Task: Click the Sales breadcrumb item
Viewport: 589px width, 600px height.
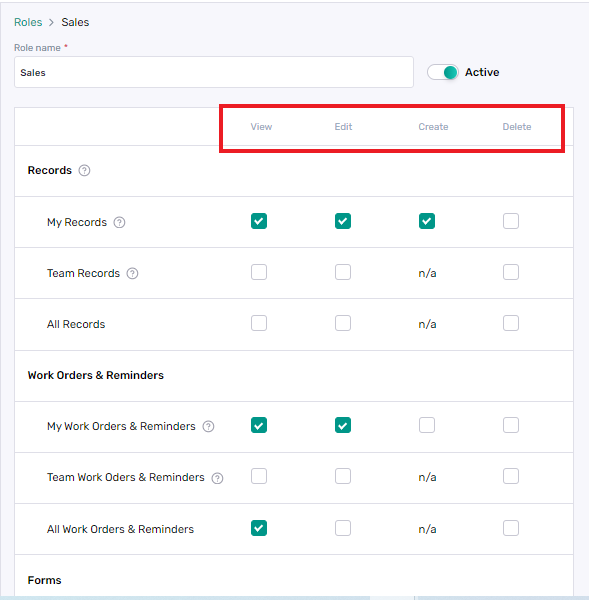Action: click(75, 22)
